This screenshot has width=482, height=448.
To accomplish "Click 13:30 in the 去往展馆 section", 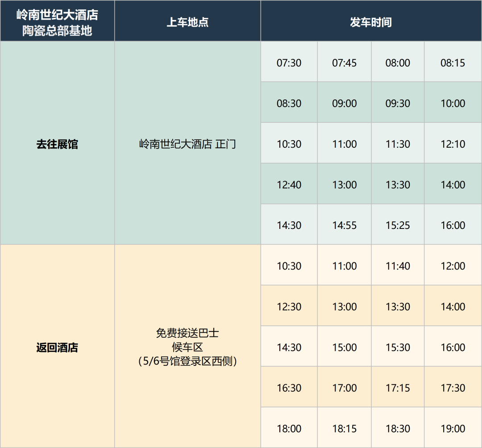I will pyautogui.click(x=398, y=183).
